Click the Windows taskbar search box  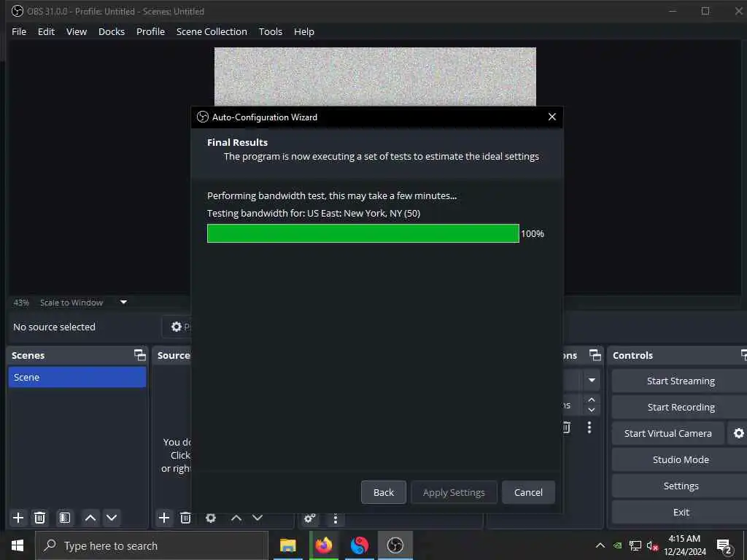(x=152, y=545)
